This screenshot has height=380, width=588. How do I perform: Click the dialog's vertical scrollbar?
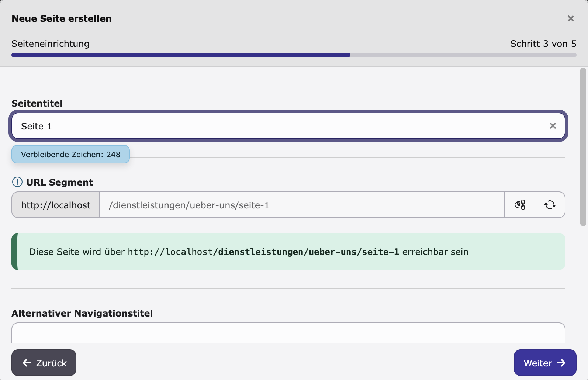coord(583,146)
